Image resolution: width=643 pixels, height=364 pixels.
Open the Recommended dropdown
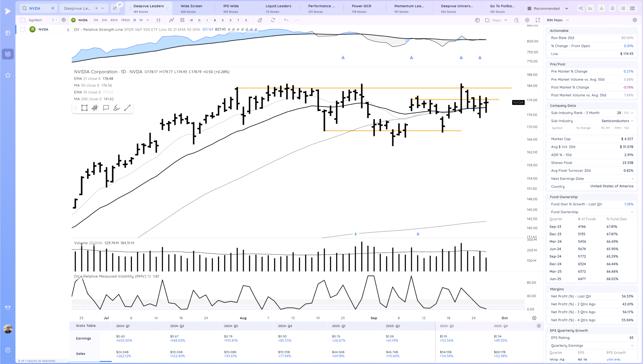548,8
